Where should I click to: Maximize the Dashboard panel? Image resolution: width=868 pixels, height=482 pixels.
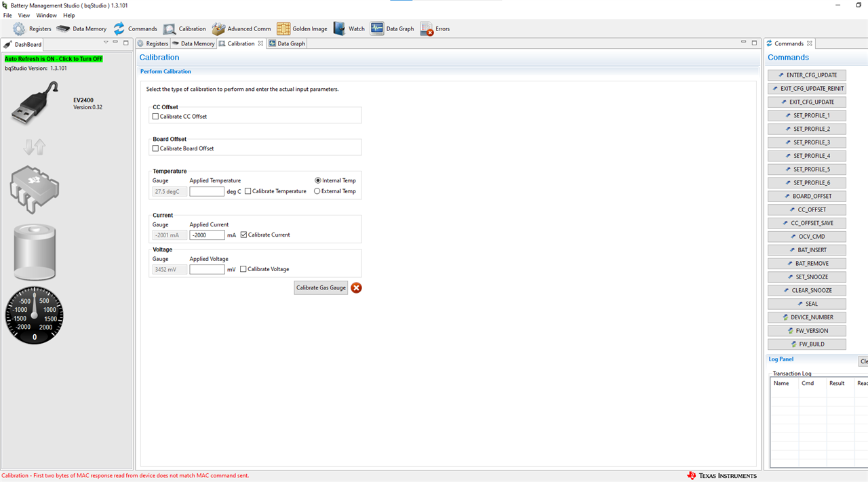tap(126, 42)
